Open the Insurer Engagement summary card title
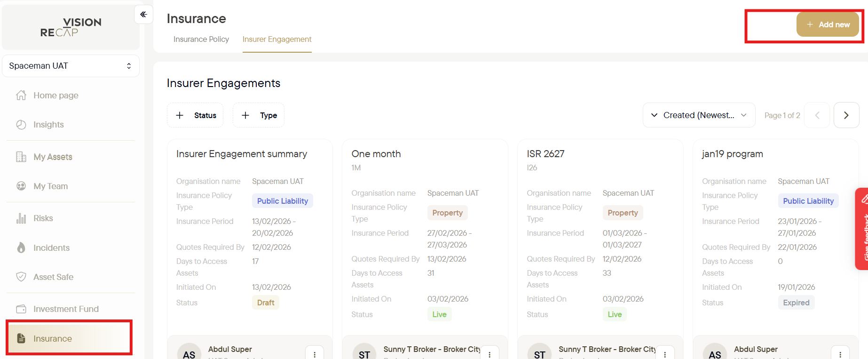The width and height of the screenshot is (868, 359). point(242,154)
